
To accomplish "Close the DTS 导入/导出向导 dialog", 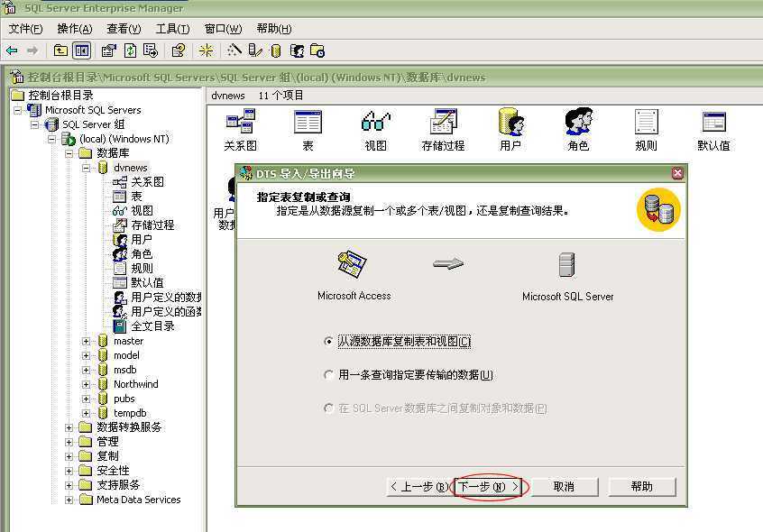I will point(677,173).
